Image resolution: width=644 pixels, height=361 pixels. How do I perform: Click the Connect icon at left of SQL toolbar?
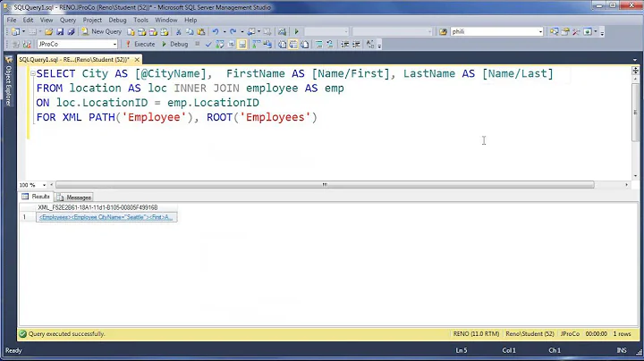tap(15, 45)
